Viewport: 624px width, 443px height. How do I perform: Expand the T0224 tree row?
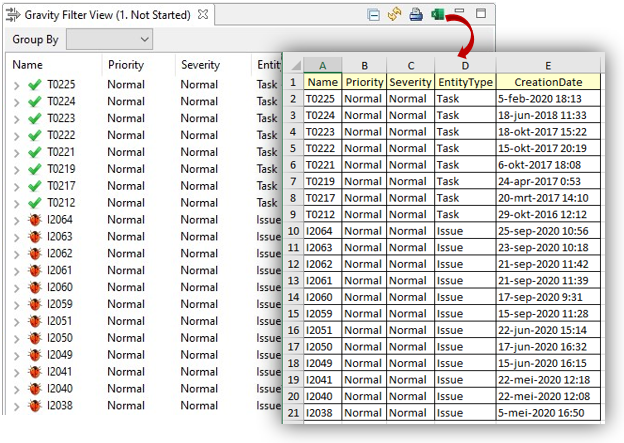17,101
